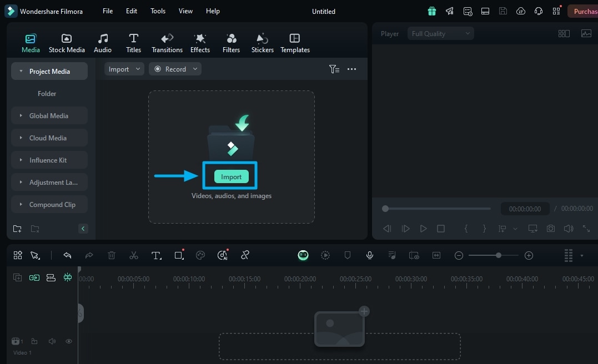Viewport: 598px width, 364px height.
Task: Undo the last action
Action: pyautogui.click(x=68, y=255)
